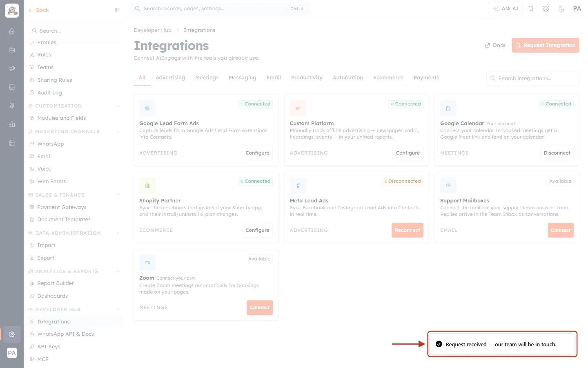This screenshot has height=368, width=588.
Task: Connect the Zoom integration
Action: coord(260,307)
